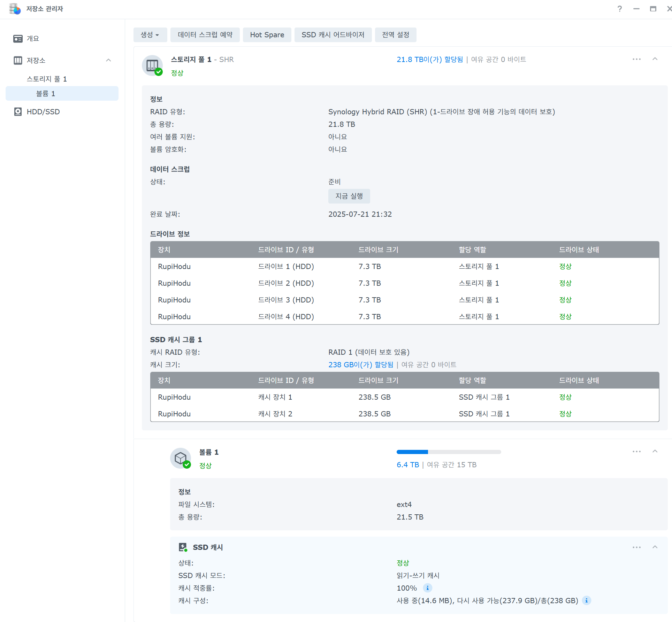The width and height of the screenshot is (672, 622).
Task: Click the 저장소 storage sidebar icon
Action: (18, 60)
